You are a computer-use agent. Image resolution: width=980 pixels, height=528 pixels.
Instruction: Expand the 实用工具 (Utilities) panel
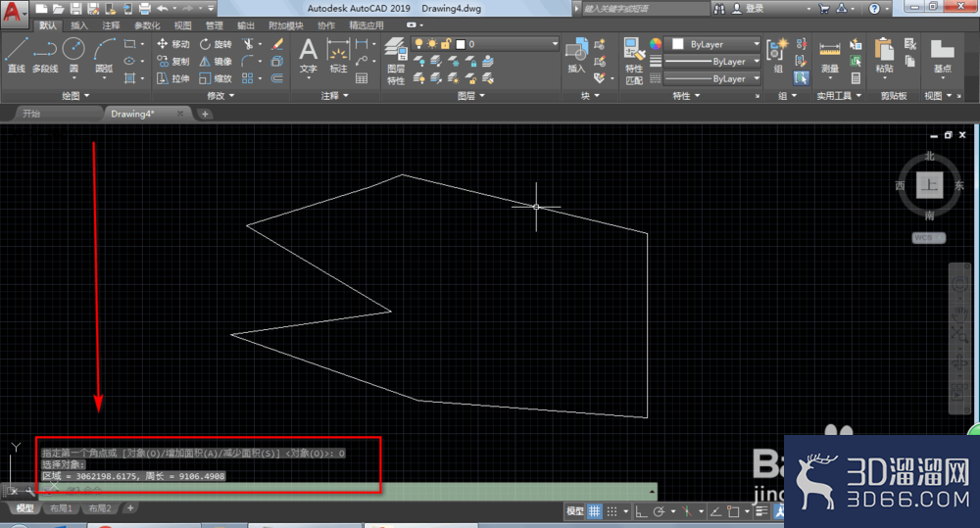(839, 96)
